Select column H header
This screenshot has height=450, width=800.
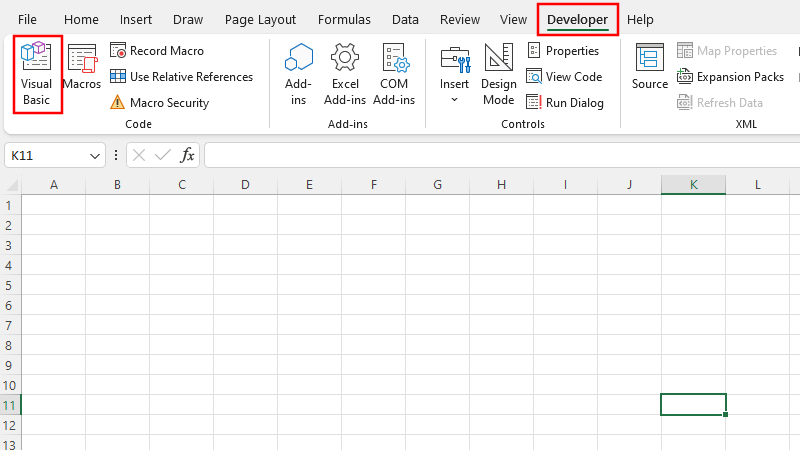pyautogui.click(x=502, y=185)
